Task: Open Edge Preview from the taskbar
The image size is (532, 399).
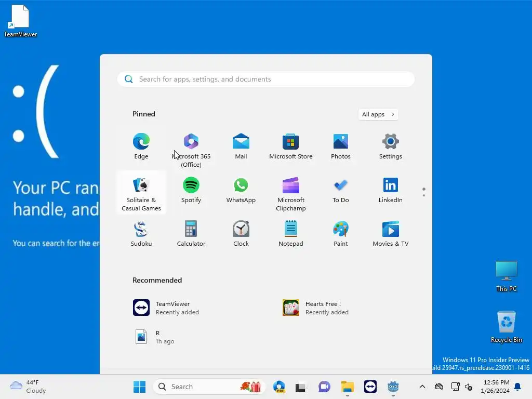Action: click(x=279, y=387)
